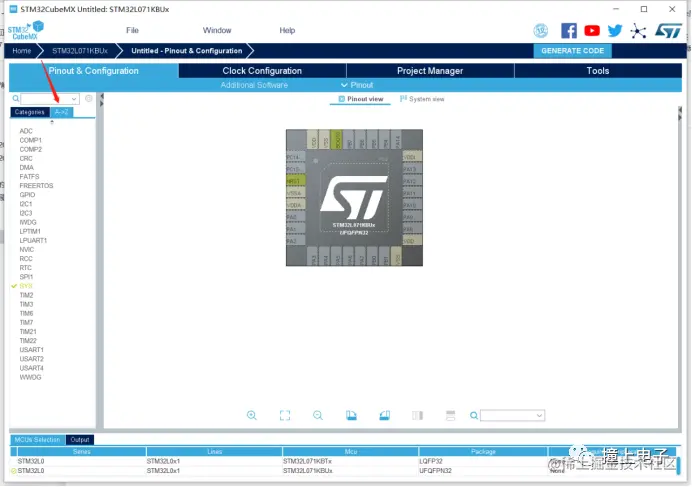The height and width of the screenshot is (487, 692).
Task: Select LPUART1 in peripheral list
Action: [33, 240]
